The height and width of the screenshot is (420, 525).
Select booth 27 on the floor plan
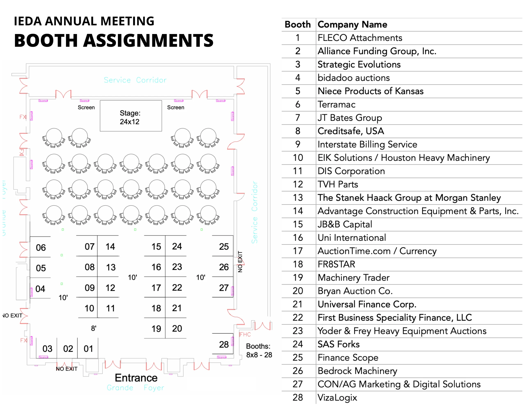224,288
